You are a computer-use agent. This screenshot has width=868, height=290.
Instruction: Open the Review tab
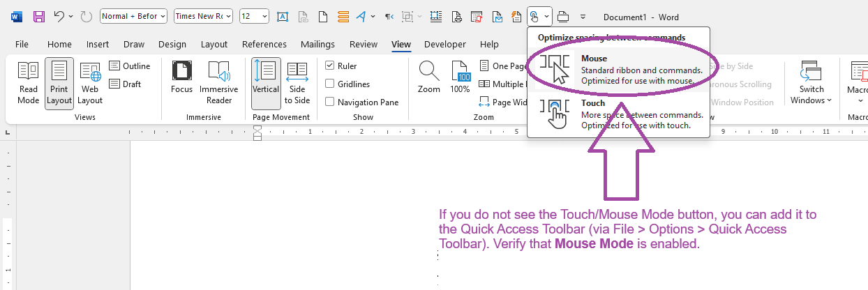364,44
